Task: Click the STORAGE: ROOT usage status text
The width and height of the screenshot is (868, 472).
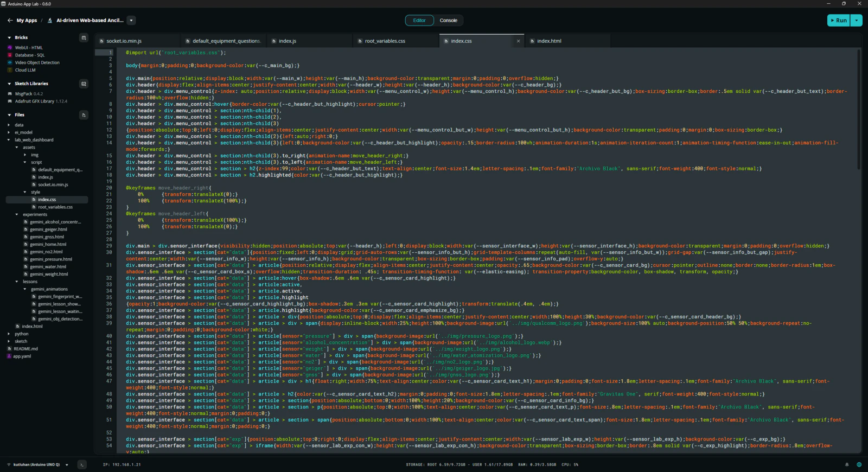Action: point(459,464)
